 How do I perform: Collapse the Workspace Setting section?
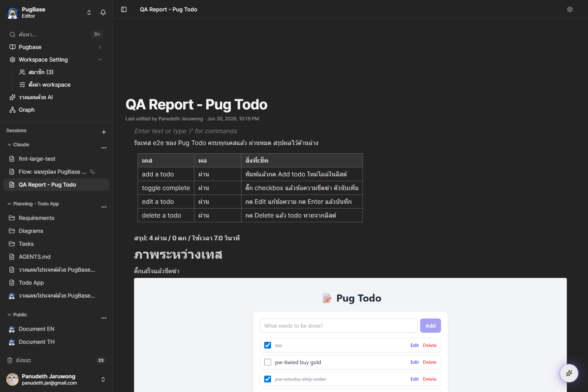click(100, 60)
